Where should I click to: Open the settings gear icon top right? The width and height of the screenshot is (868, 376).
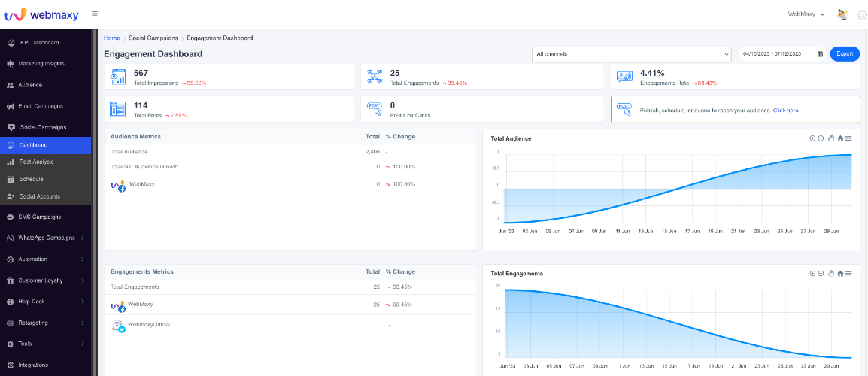pyautogui.click(x=861, y=14)
